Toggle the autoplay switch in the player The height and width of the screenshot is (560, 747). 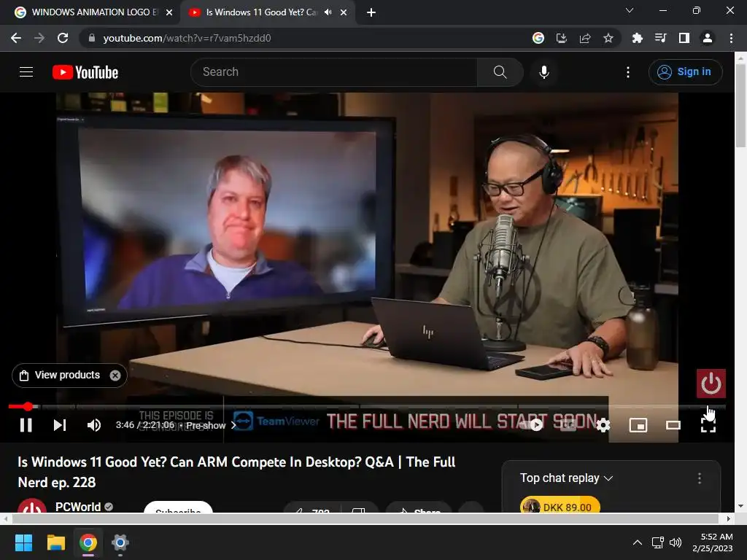[532, 425]
